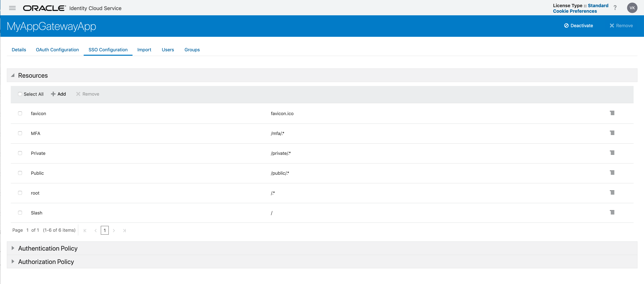Open the VK user avatar menu
The width and height of the screenshot is (644, 284).
[x=632, y=8]
